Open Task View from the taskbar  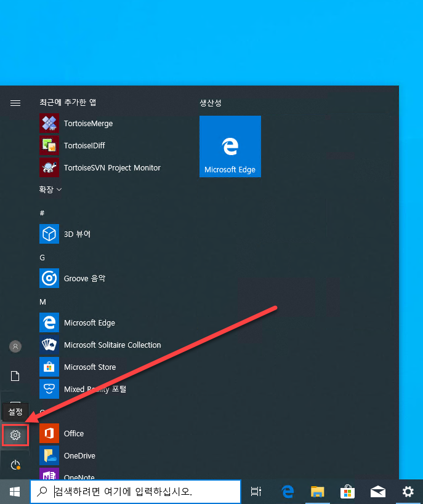[x=256, y=492]
